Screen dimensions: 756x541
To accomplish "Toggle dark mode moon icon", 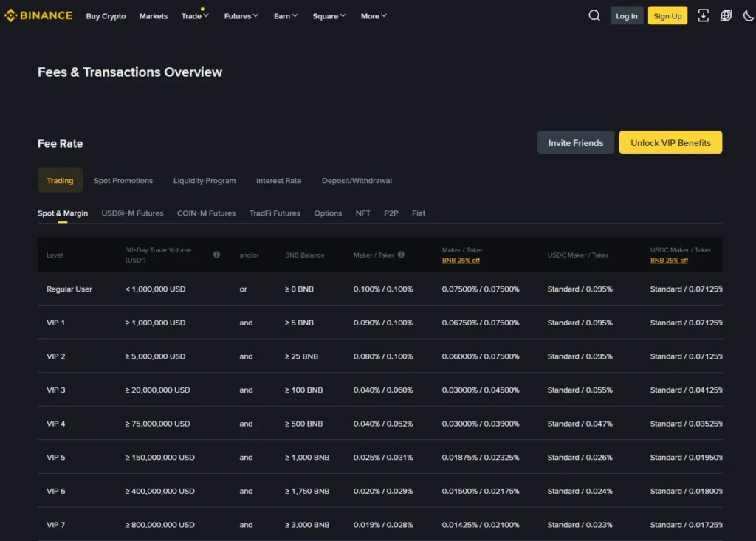I will point(749,16).
